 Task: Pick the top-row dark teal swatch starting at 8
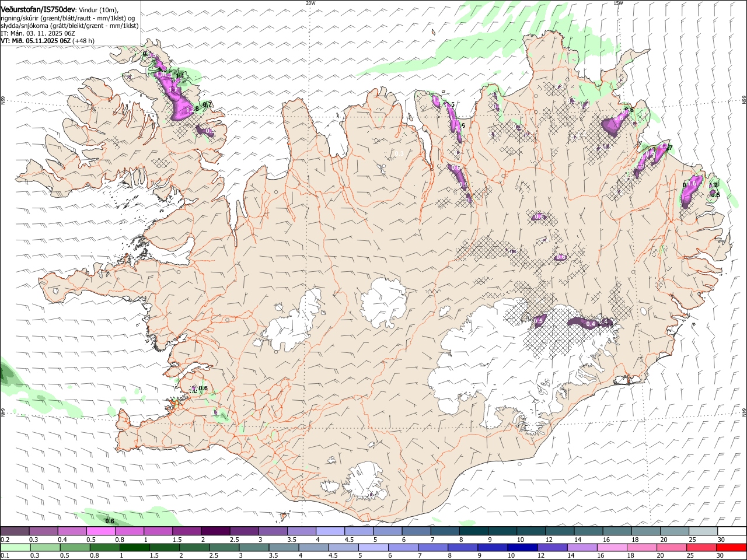pos(474,531)
